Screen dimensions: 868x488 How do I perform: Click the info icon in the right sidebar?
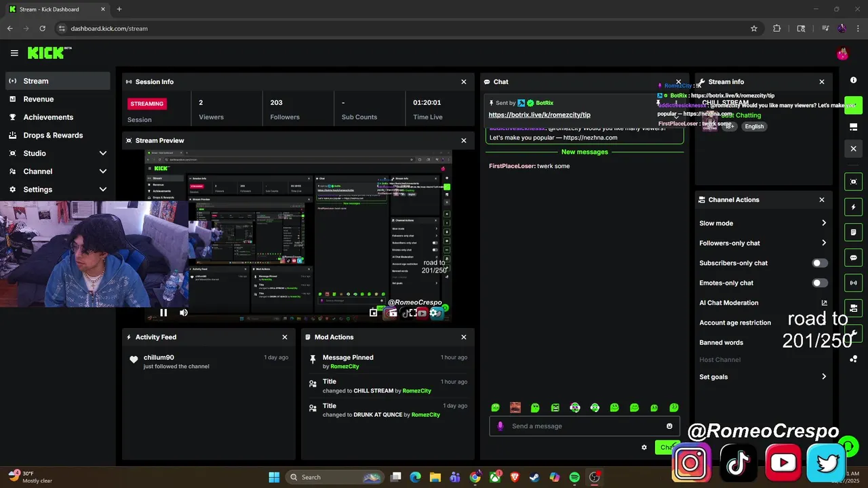click(x=854, y=80)
